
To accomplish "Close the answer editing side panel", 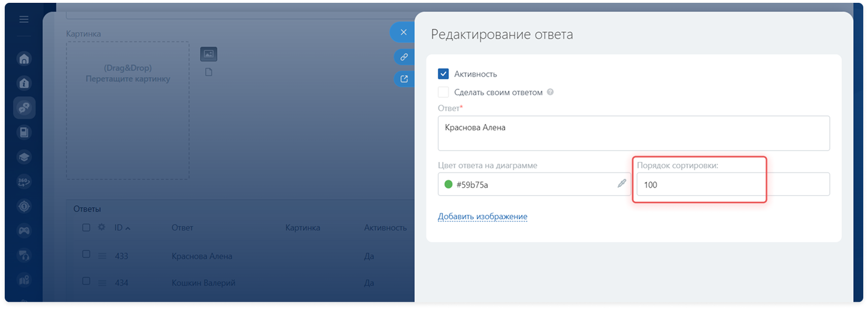I will tap(403, 32).
